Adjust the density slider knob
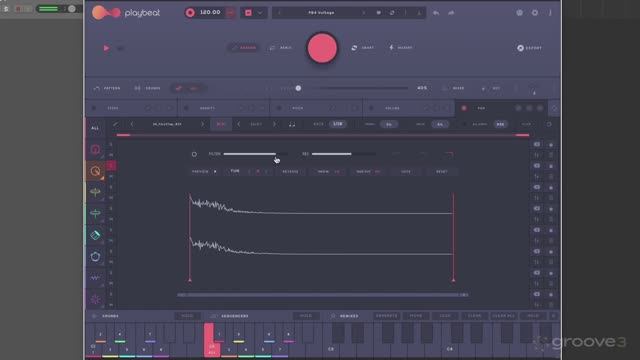 298,88
